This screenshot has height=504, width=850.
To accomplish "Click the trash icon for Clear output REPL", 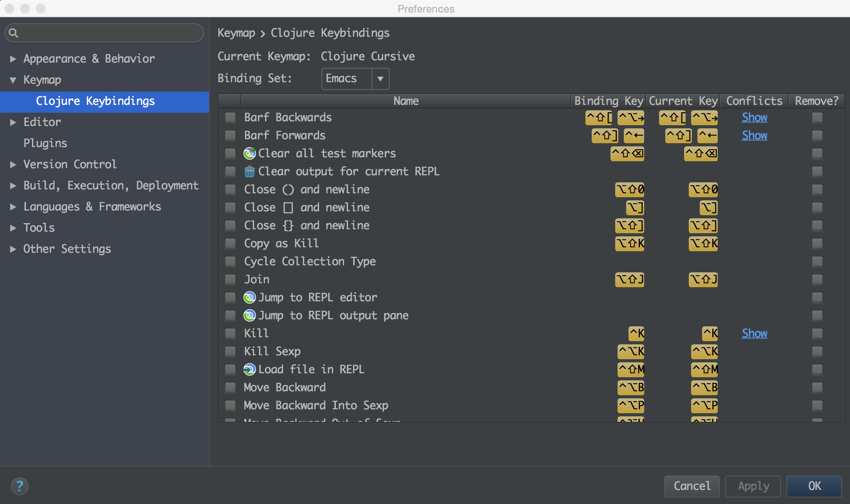I will 249,171.
